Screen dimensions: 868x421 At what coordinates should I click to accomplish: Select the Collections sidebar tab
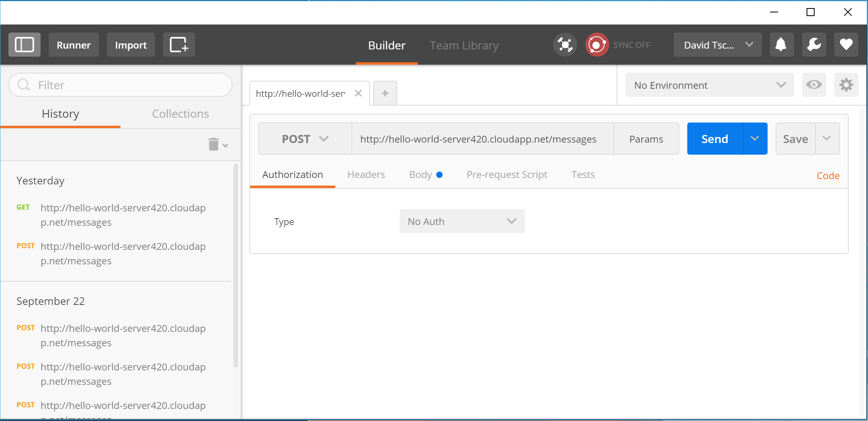point(180,114)
